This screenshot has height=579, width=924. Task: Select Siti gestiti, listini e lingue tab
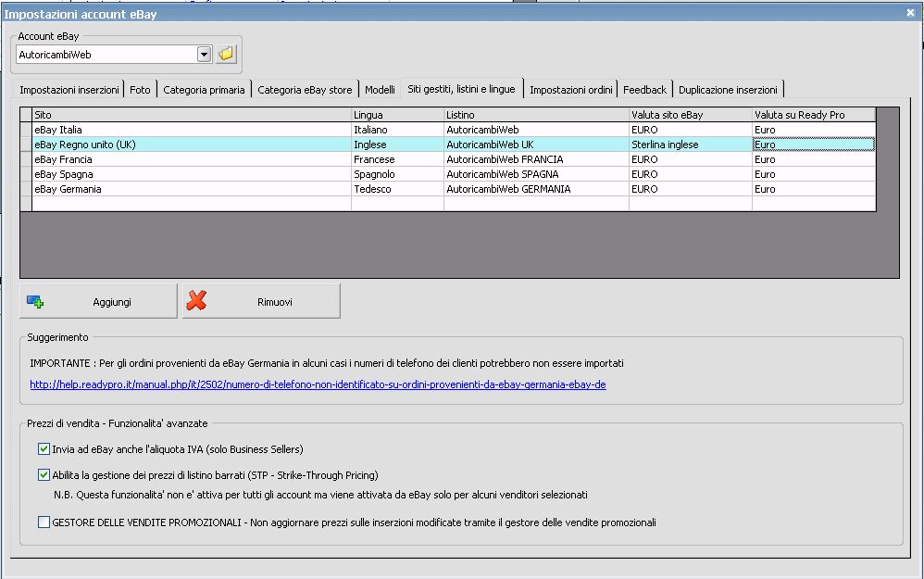pos(461,88)
